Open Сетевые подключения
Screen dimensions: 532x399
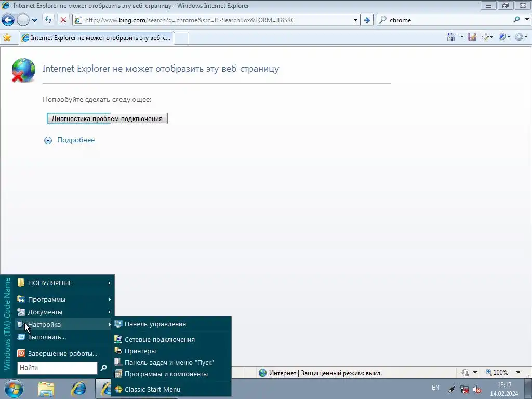coord(171,339)
